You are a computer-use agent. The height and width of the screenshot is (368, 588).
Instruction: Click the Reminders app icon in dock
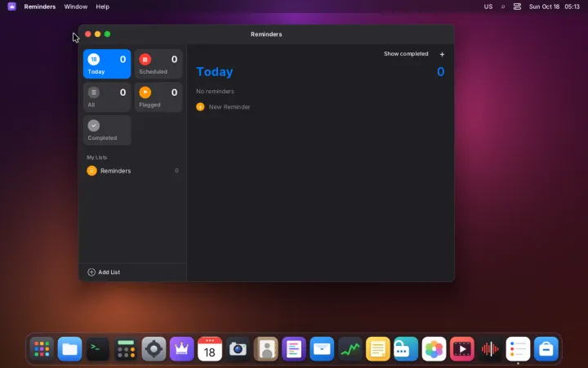coord(518,349)
